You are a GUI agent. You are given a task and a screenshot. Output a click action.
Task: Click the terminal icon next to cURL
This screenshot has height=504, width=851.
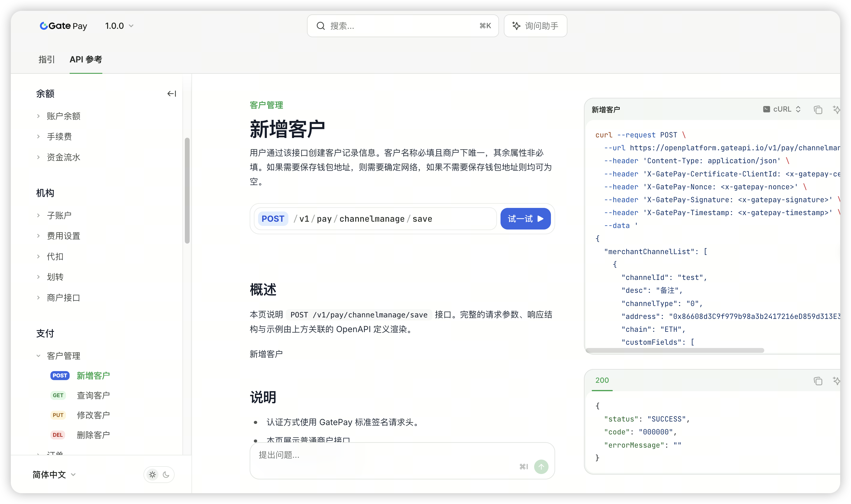766,109
